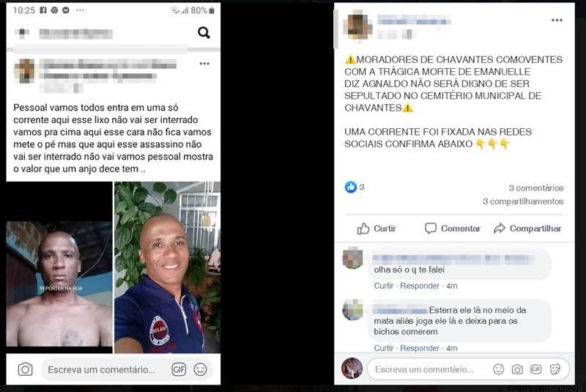Open the sticker icon in the right comment box
This screenshot has height=392, width=586.
555,369
